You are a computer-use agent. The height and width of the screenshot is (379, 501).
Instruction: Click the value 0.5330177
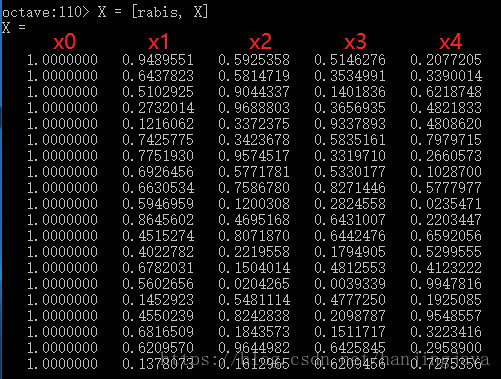350,172
